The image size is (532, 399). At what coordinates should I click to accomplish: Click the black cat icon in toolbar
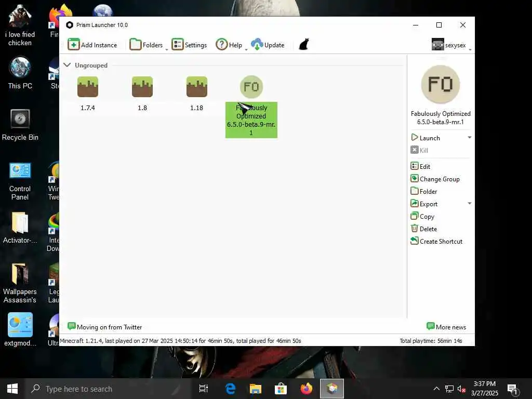(304, 45)
